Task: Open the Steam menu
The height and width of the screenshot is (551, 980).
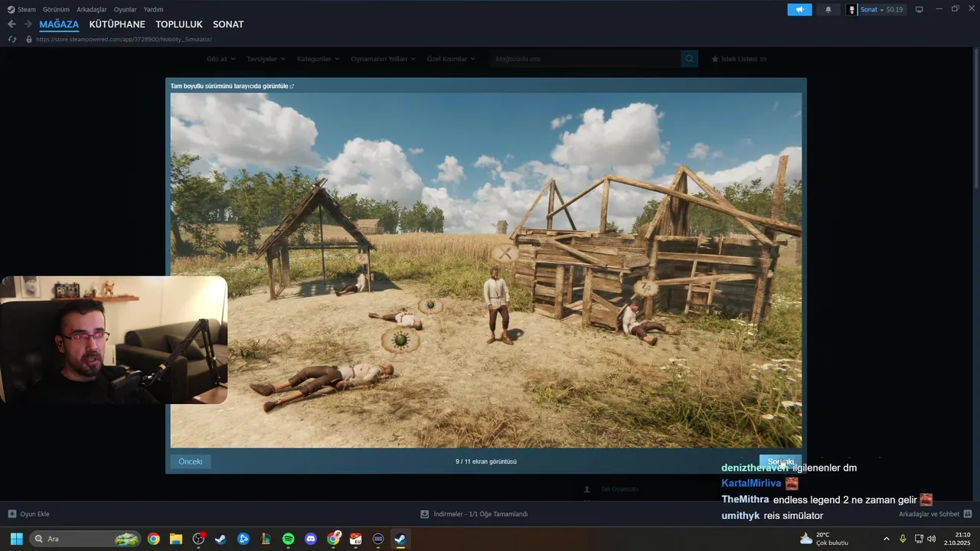Action: click(21, 9)
